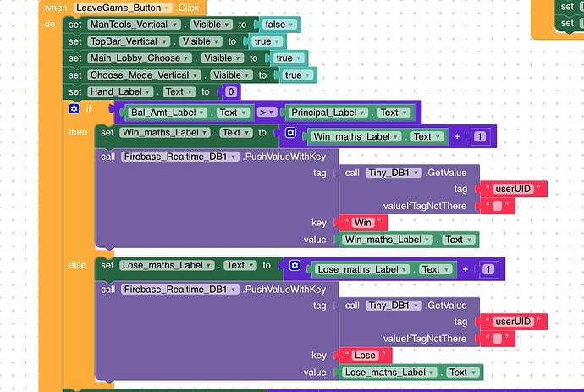Select the "Lose" text string block
Screen dimensions: 584x392
pos(364,355)
